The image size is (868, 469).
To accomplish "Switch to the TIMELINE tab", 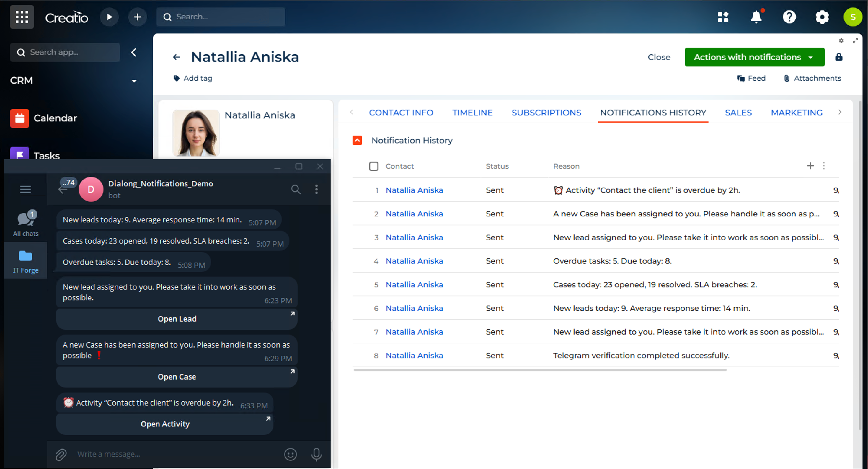I will pos(472,113).
